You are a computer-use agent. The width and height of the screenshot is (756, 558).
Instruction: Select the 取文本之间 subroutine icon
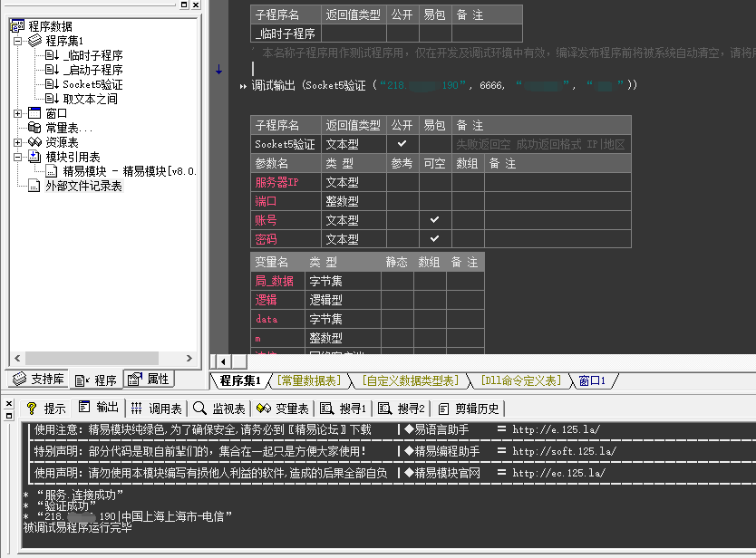coord(52,99)
